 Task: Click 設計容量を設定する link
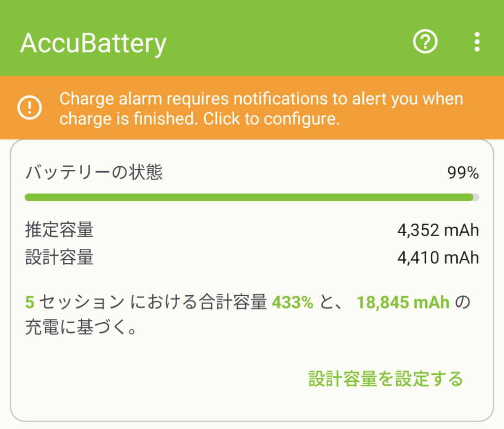385,379
